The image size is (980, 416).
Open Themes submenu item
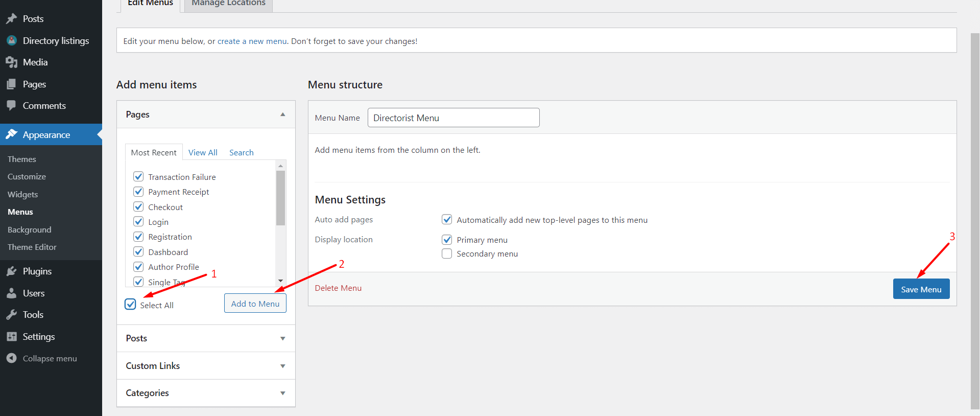22,159
